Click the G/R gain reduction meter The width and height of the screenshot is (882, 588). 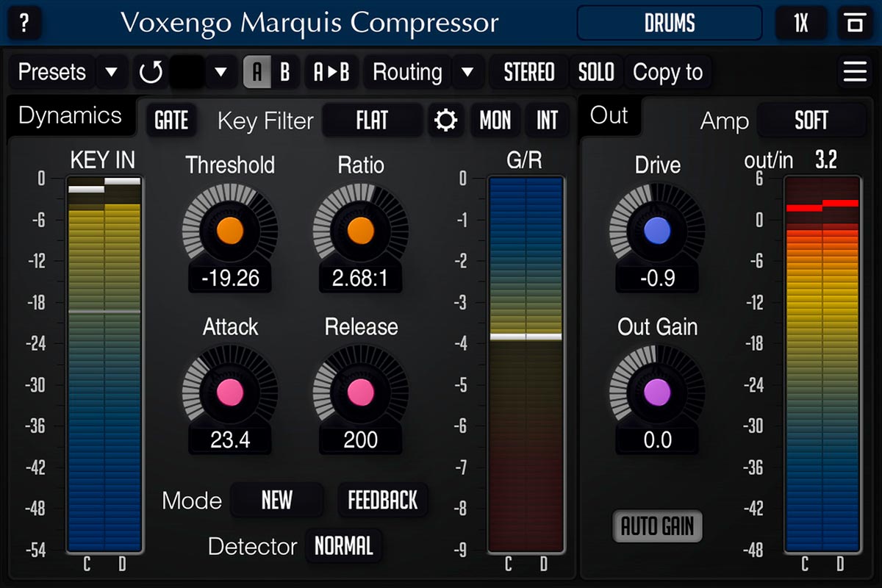[x=526, y=364]
